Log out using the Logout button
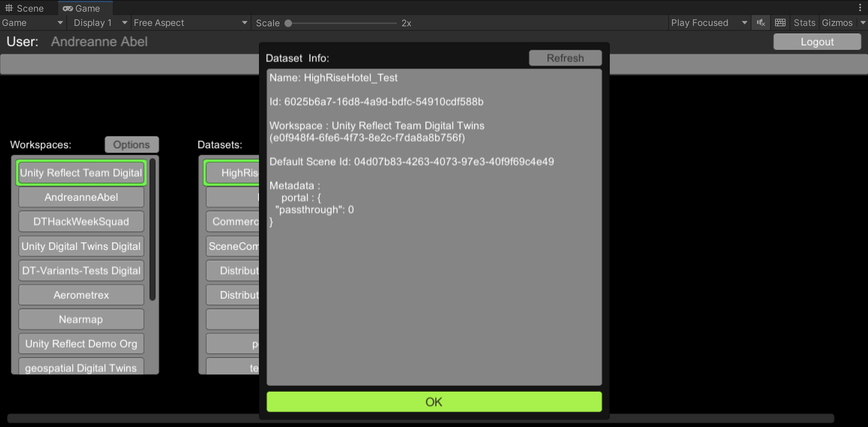The height and width of the screenshot is (427, 868). click(817, 42)
